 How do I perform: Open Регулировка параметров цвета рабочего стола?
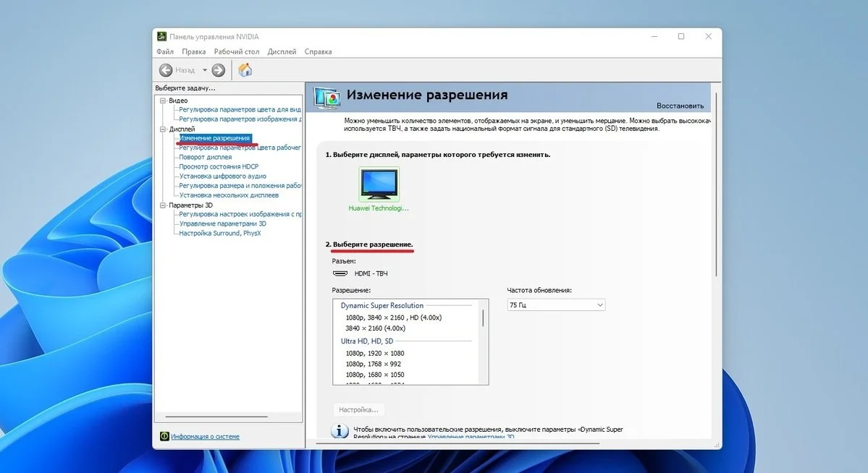(x=240, y=148)
